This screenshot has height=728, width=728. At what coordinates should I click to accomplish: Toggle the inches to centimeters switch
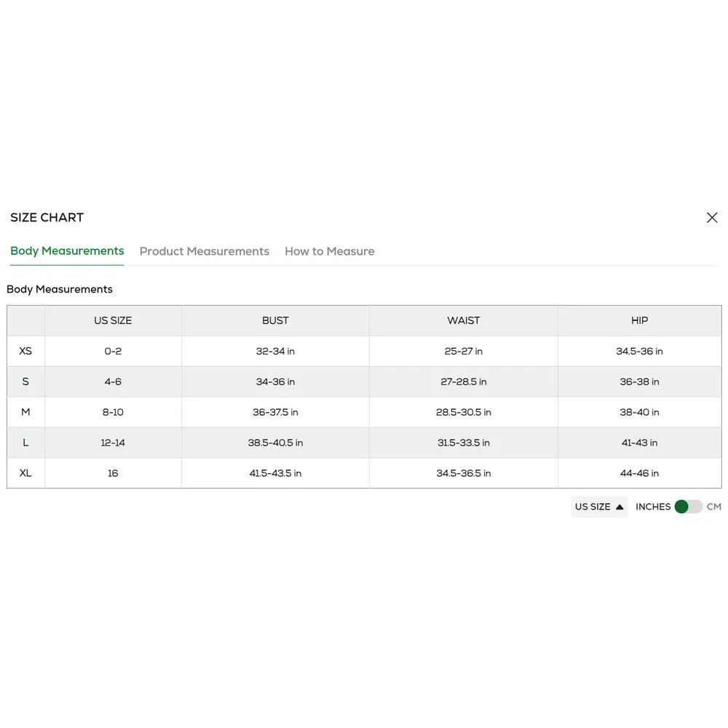(x=688, y=507)
